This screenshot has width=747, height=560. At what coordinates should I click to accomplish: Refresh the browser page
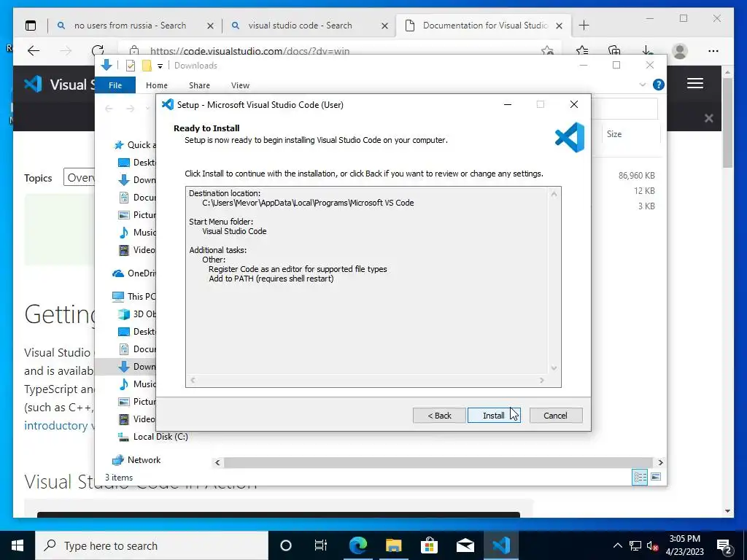pyautogui.click(x=98, y=50)
